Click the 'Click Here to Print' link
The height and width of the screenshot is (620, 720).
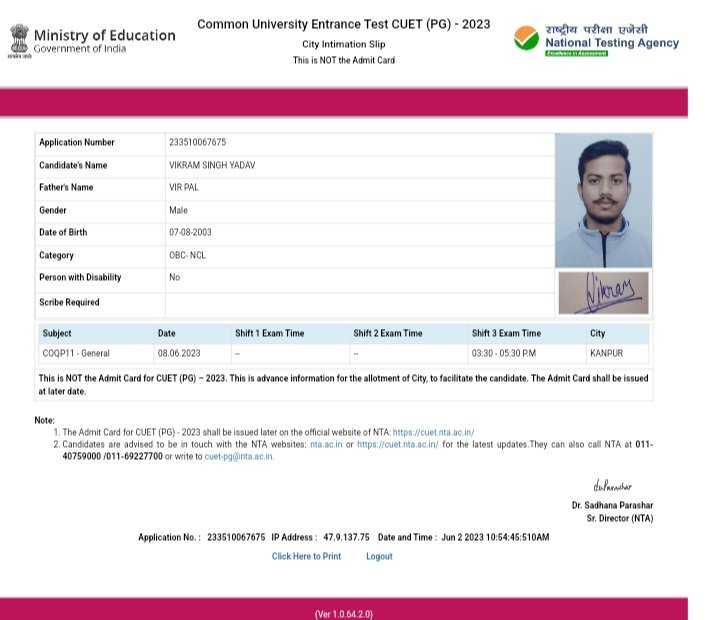pos(306,556)
